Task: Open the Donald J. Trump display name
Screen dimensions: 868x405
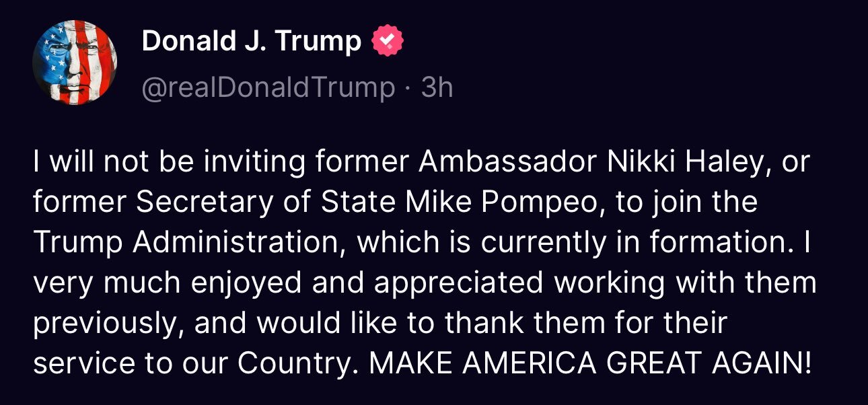Action: click(252, 42)
